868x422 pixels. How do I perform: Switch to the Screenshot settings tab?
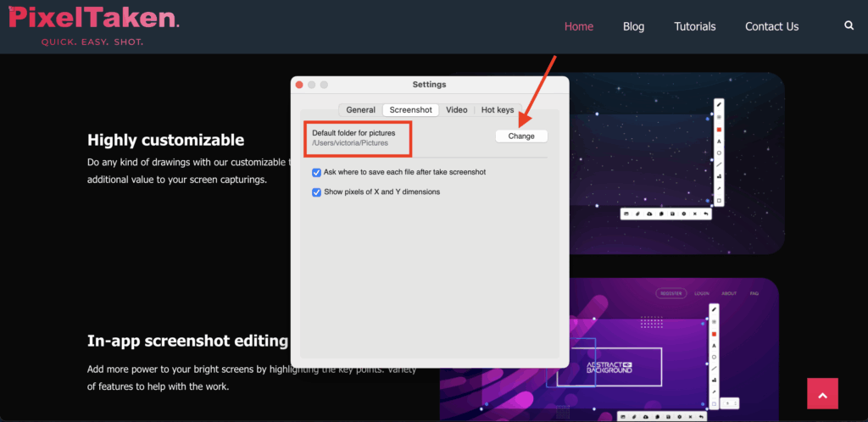[411, 110]
